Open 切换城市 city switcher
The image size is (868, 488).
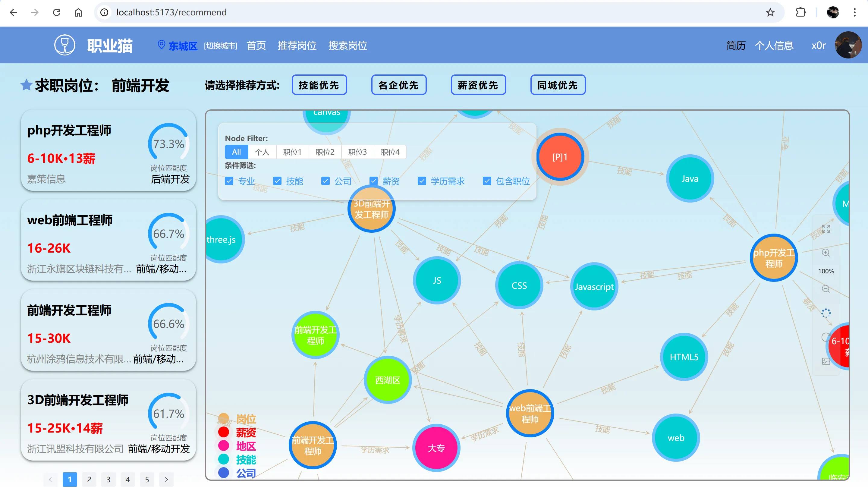[x=220, y=46]
